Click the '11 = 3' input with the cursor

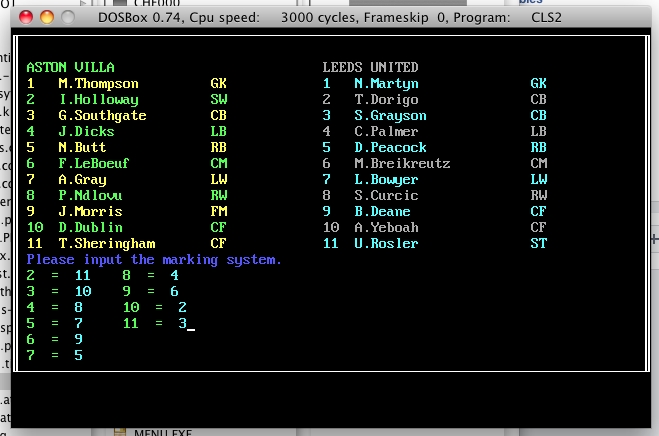tap(158, 323)
